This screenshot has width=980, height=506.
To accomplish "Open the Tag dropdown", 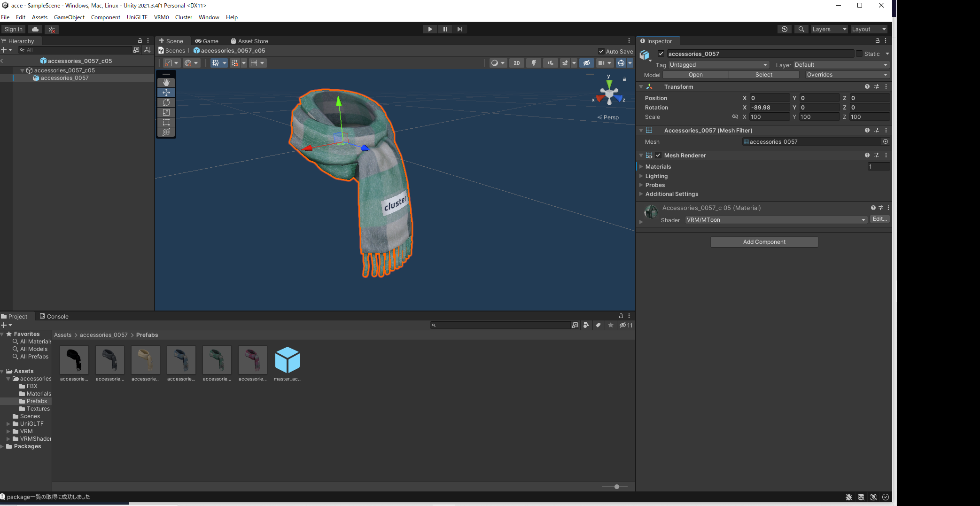I will (x=719, y=65).
